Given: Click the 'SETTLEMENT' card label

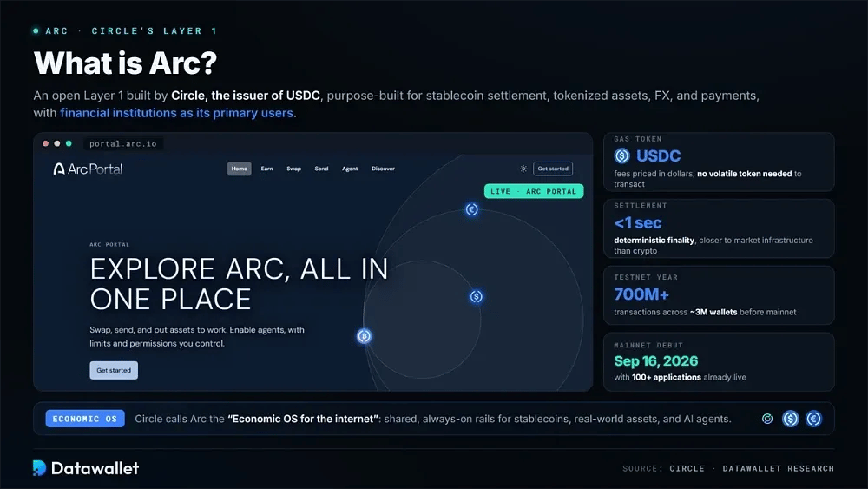Looking at the screenshot, I should (641, 206).
